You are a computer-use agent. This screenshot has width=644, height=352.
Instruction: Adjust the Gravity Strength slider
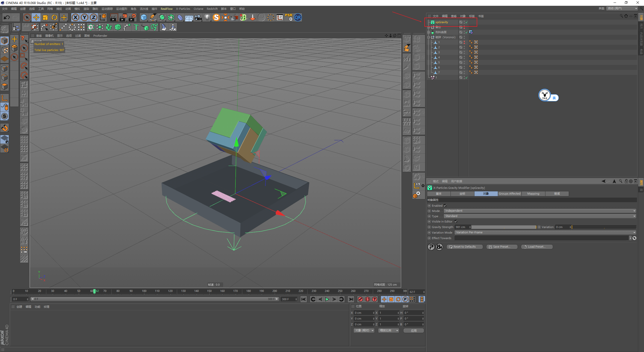(x=504, y=227)
